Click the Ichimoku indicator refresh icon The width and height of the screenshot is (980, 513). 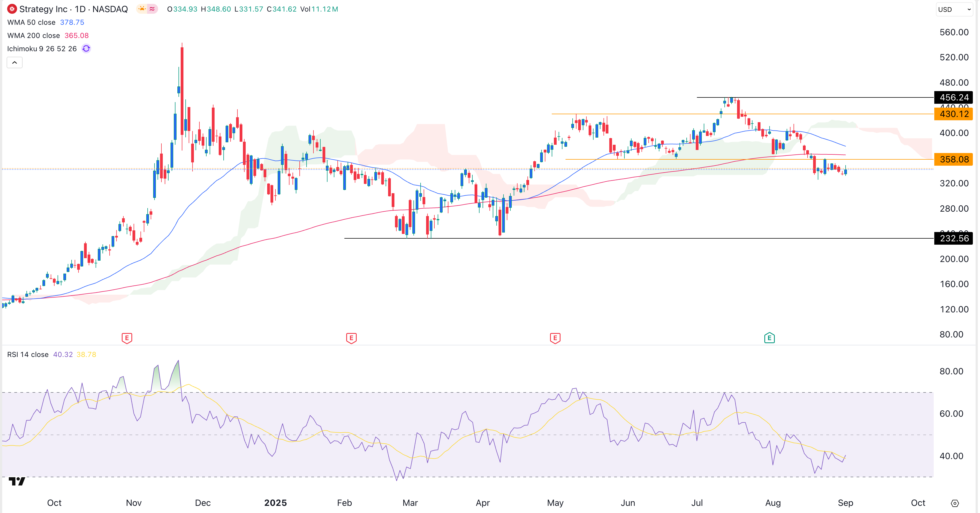[86, 49]
